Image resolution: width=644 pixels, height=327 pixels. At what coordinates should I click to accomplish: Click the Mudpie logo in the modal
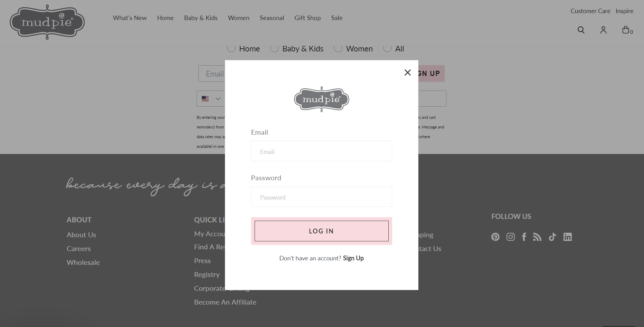click(321, 100)
